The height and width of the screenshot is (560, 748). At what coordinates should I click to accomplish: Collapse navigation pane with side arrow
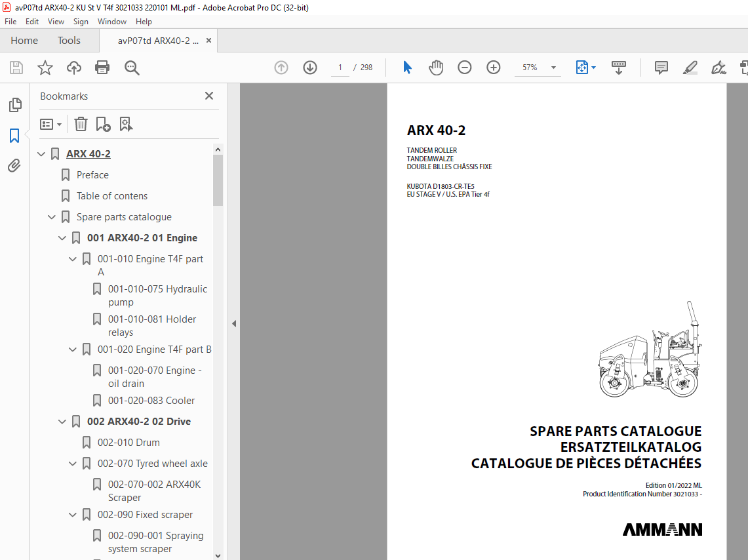234,323
